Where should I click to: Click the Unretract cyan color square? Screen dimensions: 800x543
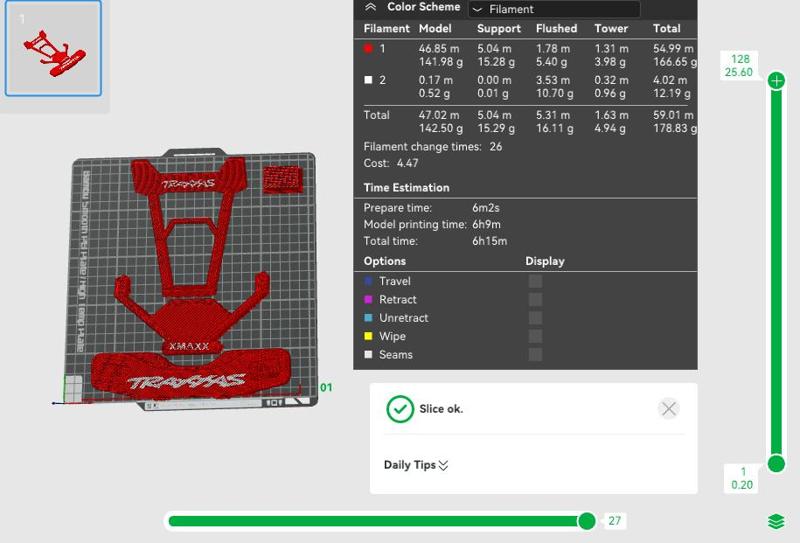pyautogui.click(x=368, y=318)
